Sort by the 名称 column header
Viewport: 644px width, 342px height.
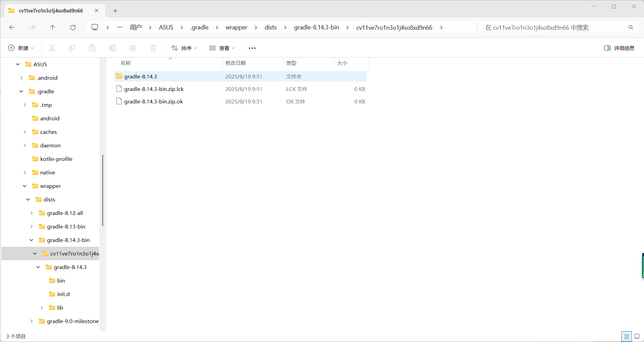tap(170, 63)
